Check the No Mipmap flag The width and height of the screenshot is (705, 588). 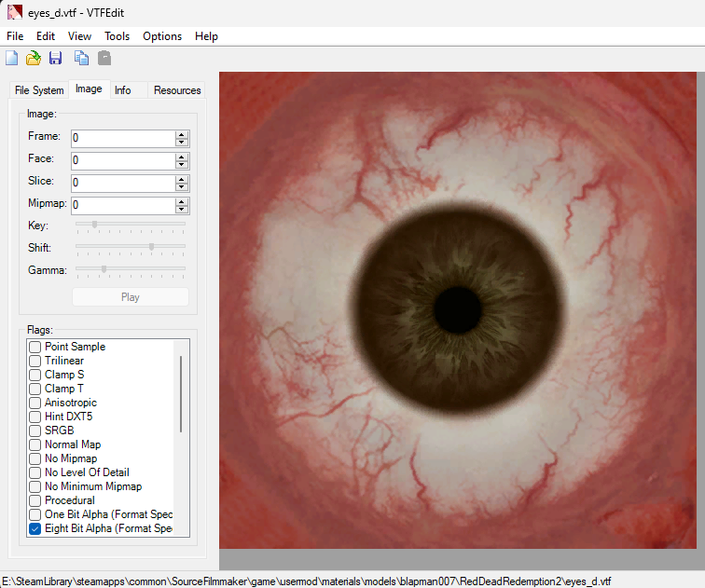coord(35,458)
